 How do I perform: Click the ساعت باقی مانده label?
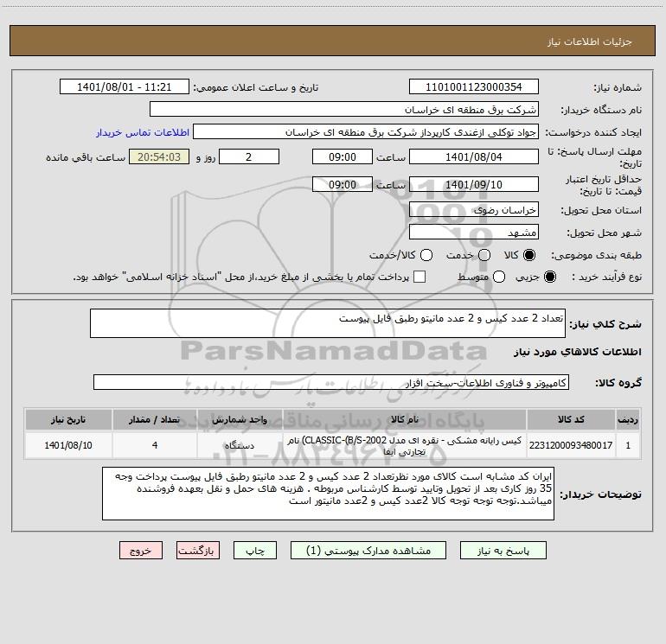coord(86,157)
